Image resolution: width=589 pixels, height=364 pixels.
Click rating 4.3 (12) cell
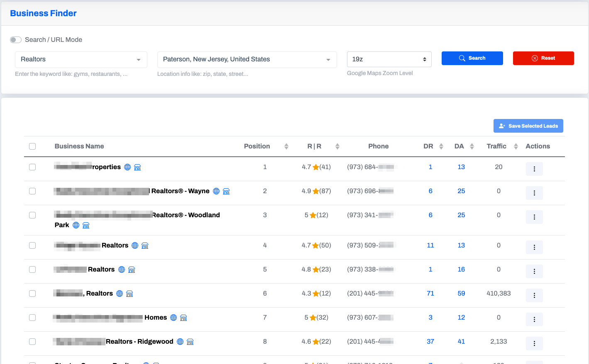[316, 294]
